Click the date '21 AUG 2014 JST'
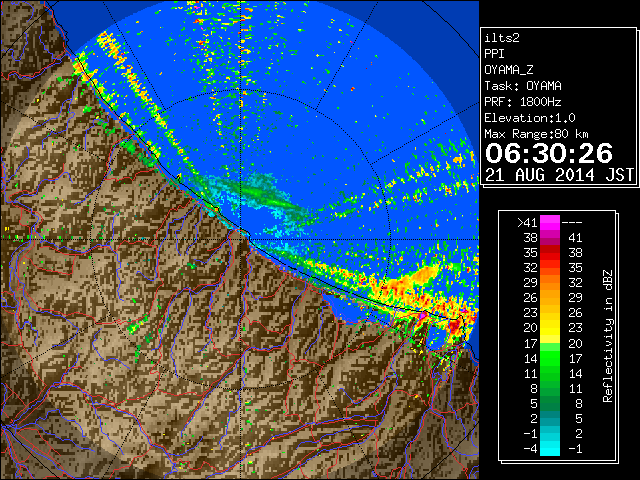640x480 pixels. pos(559,175)
